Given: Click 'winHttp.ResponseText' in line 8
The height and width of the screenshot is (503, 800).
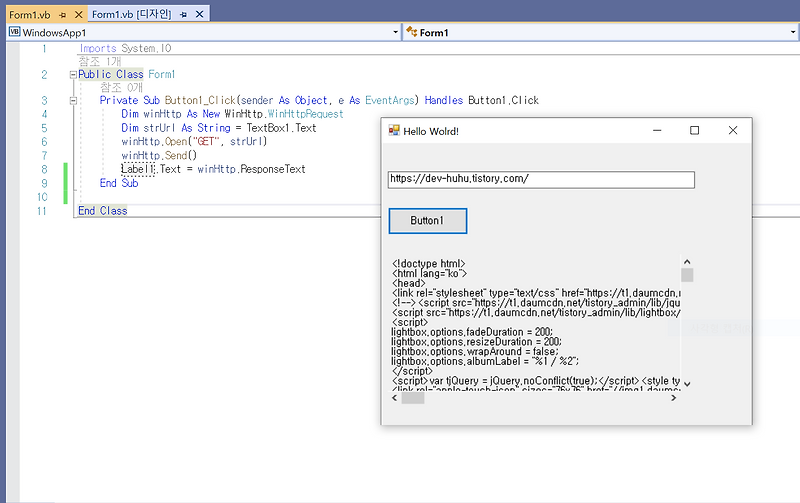Looking at the screenshot, I should (x=251, y=169).
